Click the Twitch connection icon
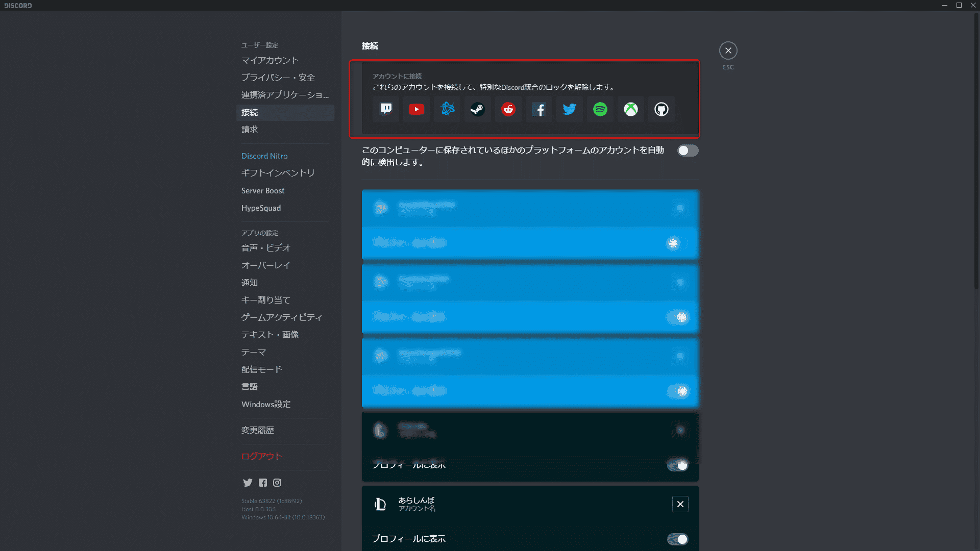This screenshot has width=980, height=551. (386, 109)
